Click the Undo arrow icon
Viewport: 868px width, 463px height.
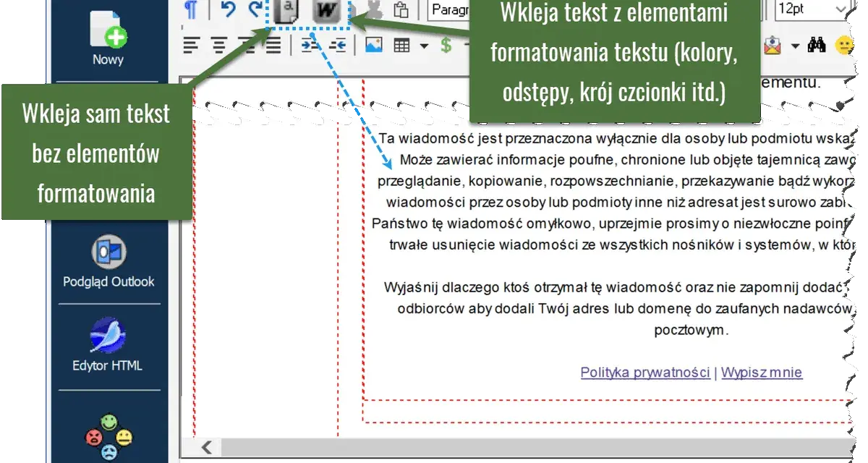click(228, 9)
